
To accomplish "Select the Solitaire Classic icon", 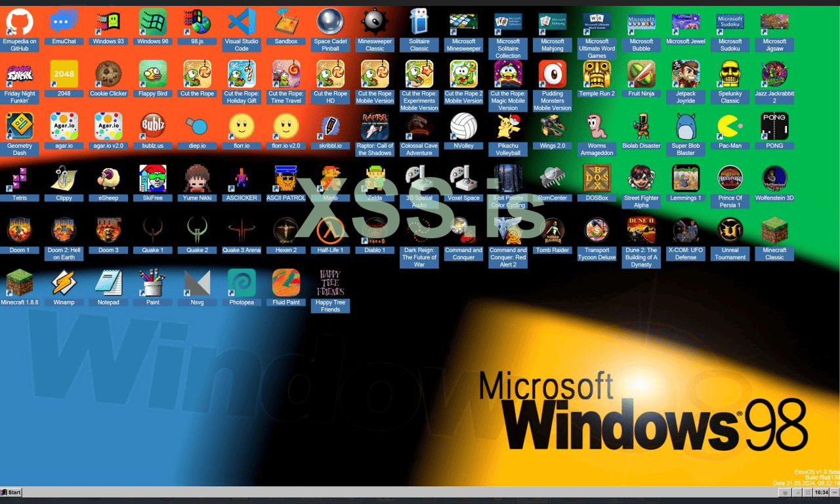I will (419, 22).
